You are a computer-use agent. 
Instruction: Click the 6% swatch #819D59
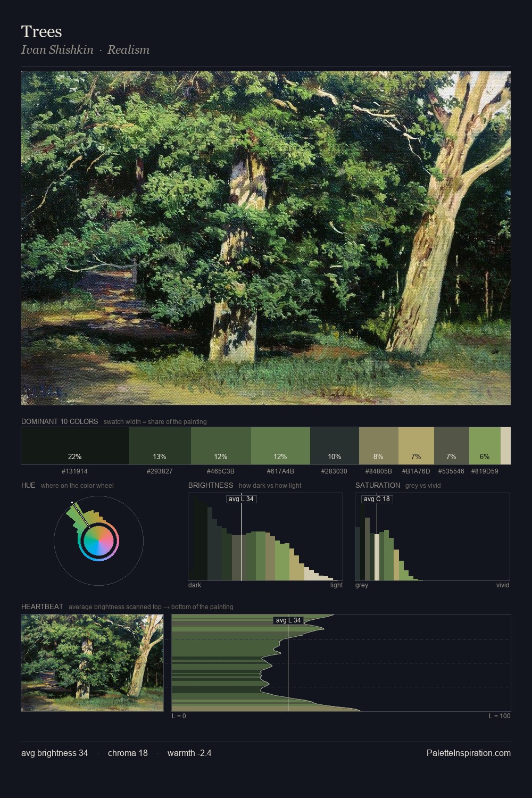pyautogui.click(x=485, y=446)
